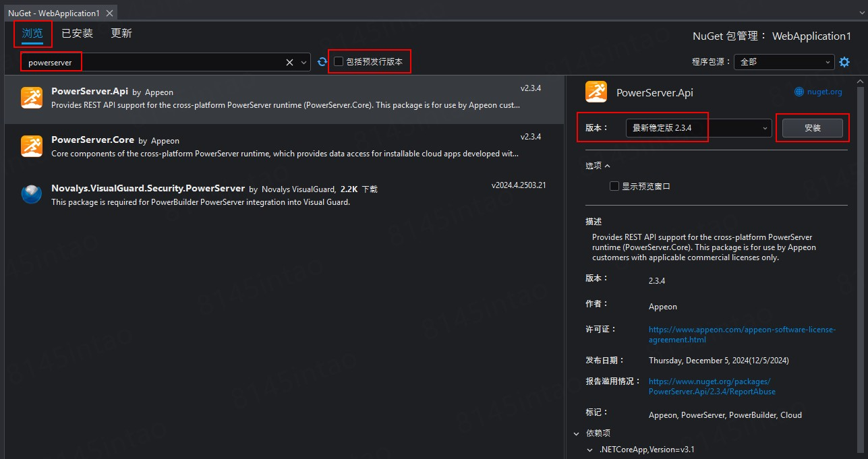Click the v2024.4.2503.21 version text
The width and height of the screenshot is (868, 459).
point(519,185)
